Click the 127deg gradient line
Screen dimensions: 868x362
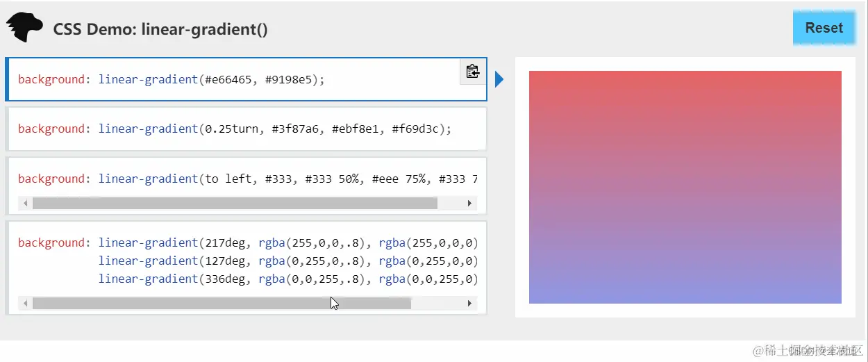pyautogui.click(x=288, y=261)
